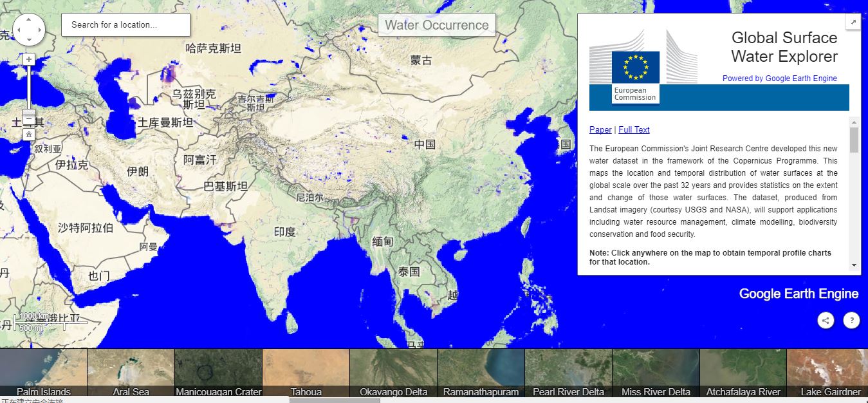Click the 伊拉克 label on the map
868x403 pixels.
pos(71,165)
